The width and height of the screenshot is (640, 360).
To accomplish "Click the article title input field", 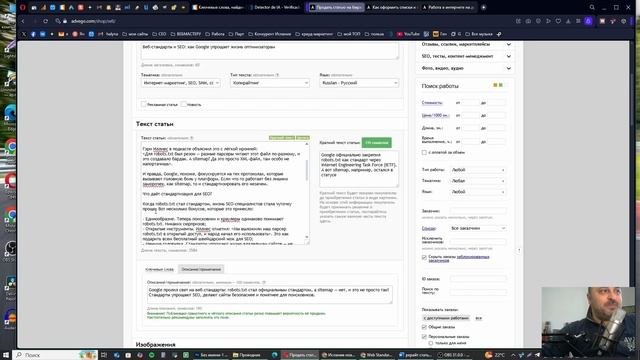I will point(270,51).
